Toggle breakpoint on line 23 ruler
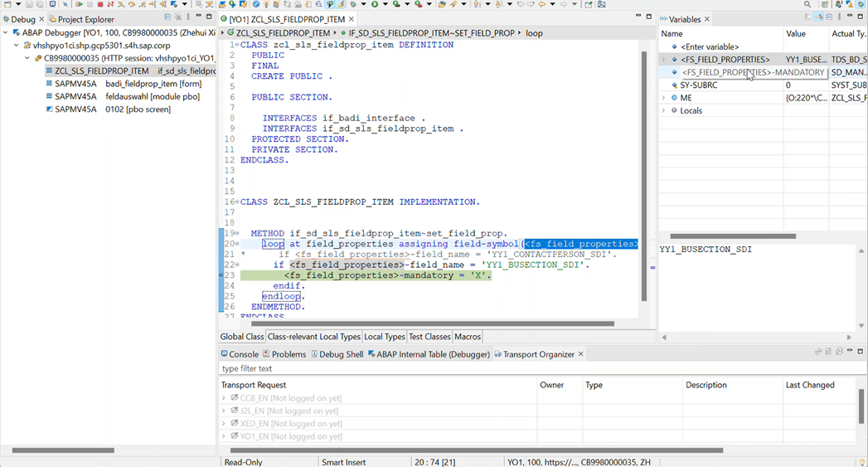Viewport: 868px width, 467px height. click(221, 275)
